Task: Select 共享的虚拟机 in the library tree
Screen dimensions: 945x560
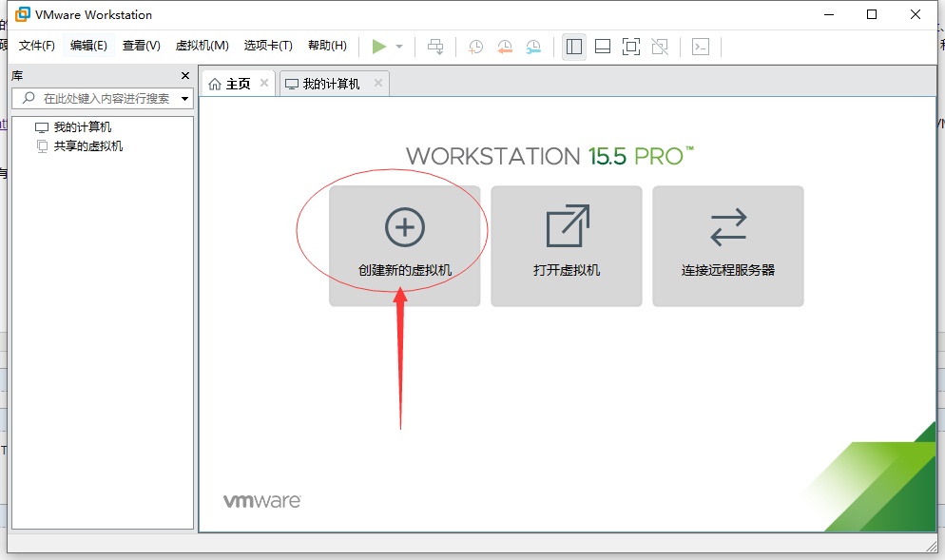Action: click(x=88, y=145)
